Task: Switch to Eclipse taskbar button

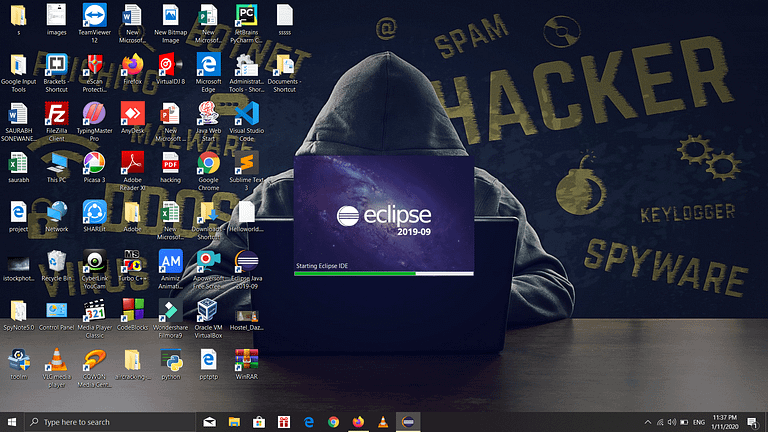Action: tap(408, 422)
